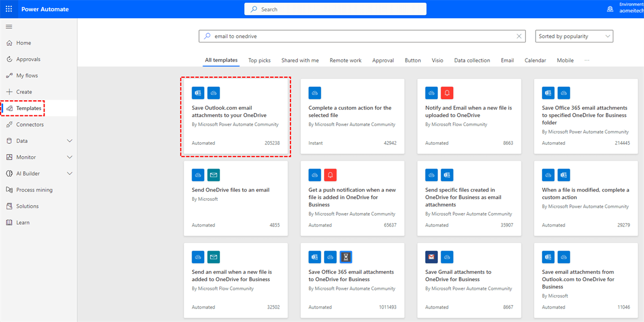Viewport: 644px width, 322px height.
Task: Click popularity count 1011493
Action: 387,308
